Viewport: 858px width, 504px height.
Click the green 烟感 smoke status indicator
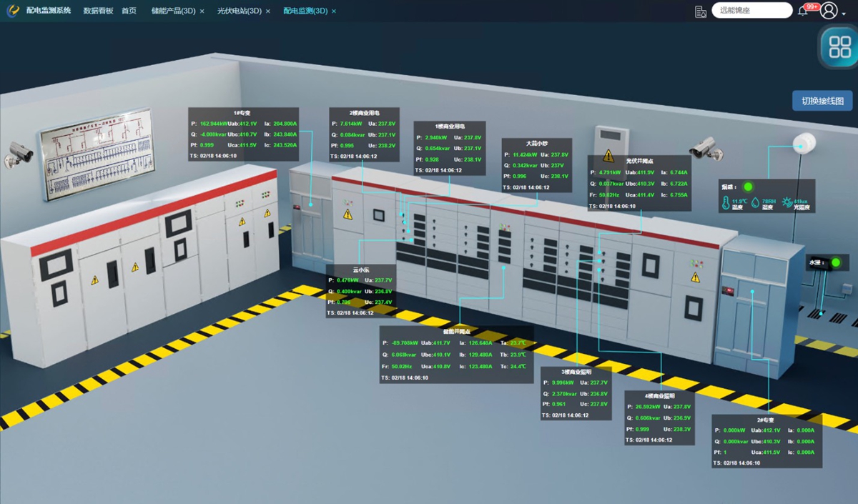[748, 187]
